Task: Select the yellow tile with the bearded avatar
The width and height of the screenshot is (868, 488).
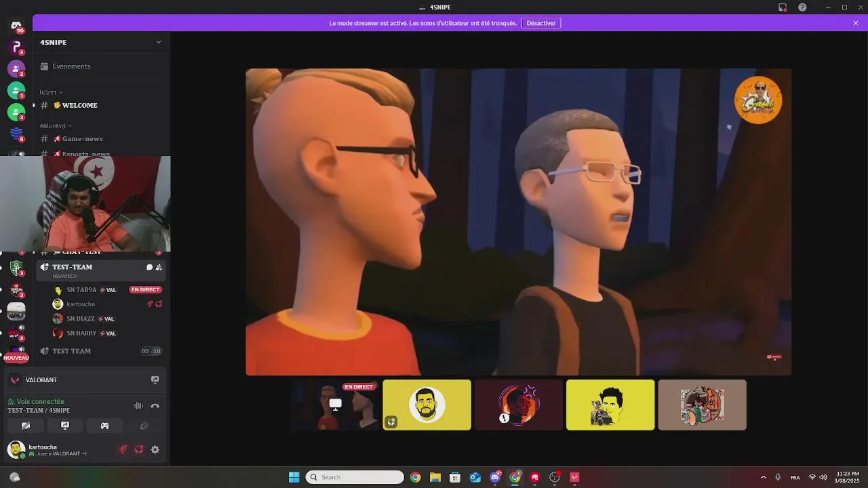Action: (427, 405)
